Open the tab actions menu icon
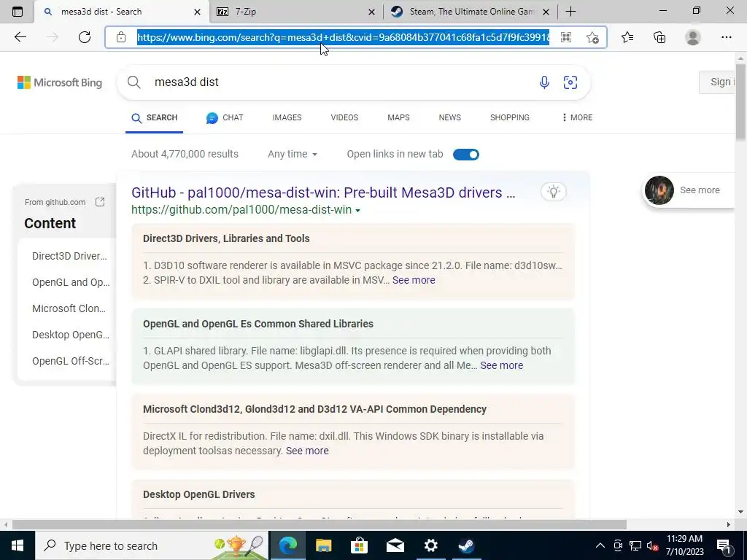 click(18, 12)
